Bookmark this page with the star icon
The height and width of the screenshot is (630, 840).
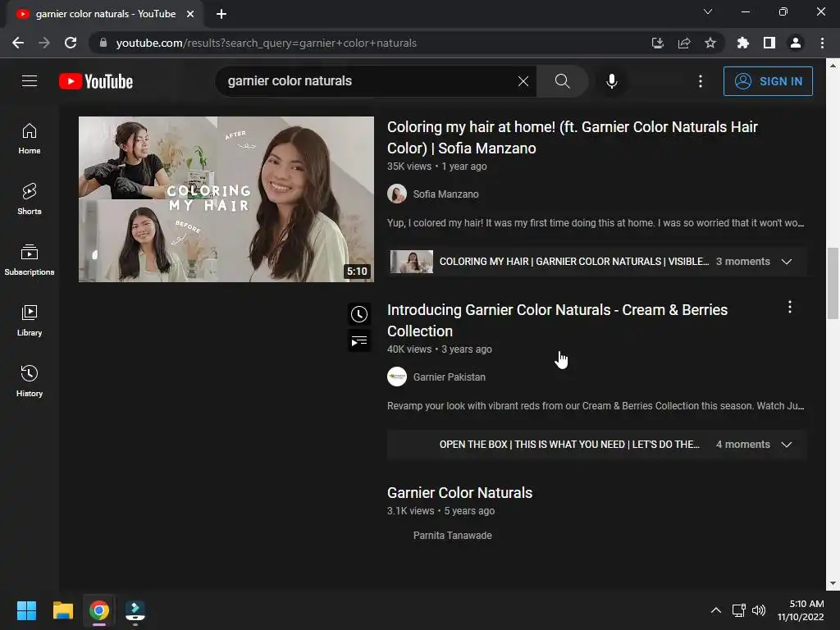tap(710, 43)
